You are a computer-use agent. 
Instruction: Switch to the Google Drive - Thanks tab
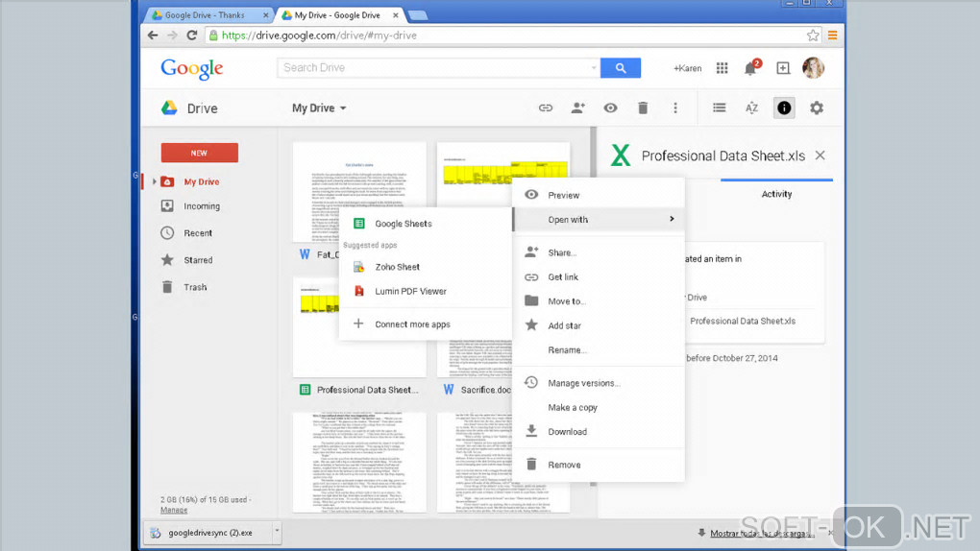(205, 15)
